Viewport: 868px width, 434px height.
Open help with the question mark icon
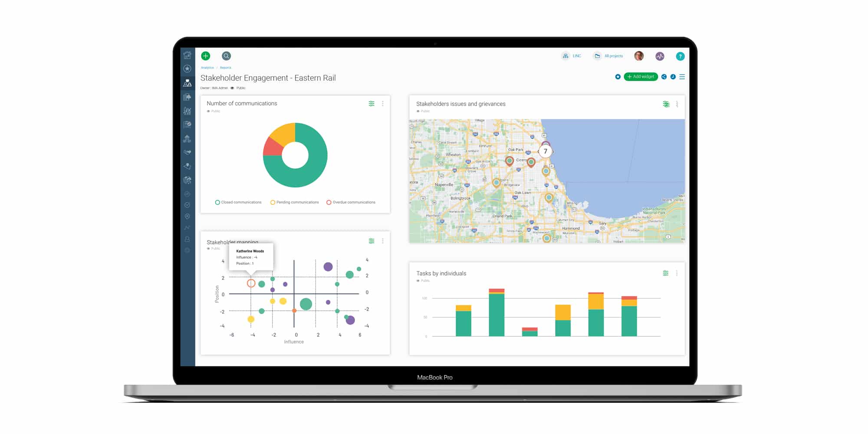pos(680,56)
